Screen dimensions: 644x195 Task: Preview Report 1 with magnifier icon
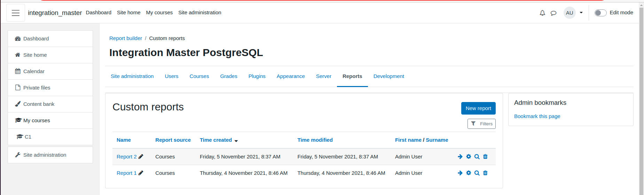pyautogui.click(x=477, y=173)
